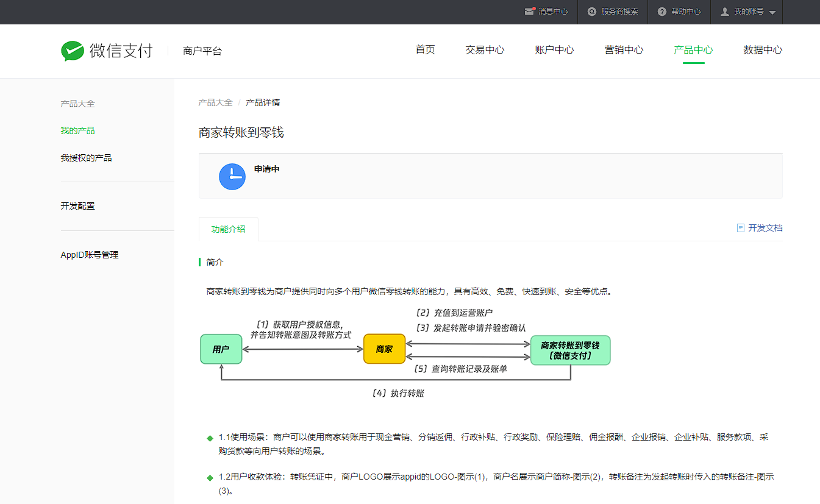Click the 商户平台 label beside the logo
This screenshot has width=820, height=504.
pos(202,51)
